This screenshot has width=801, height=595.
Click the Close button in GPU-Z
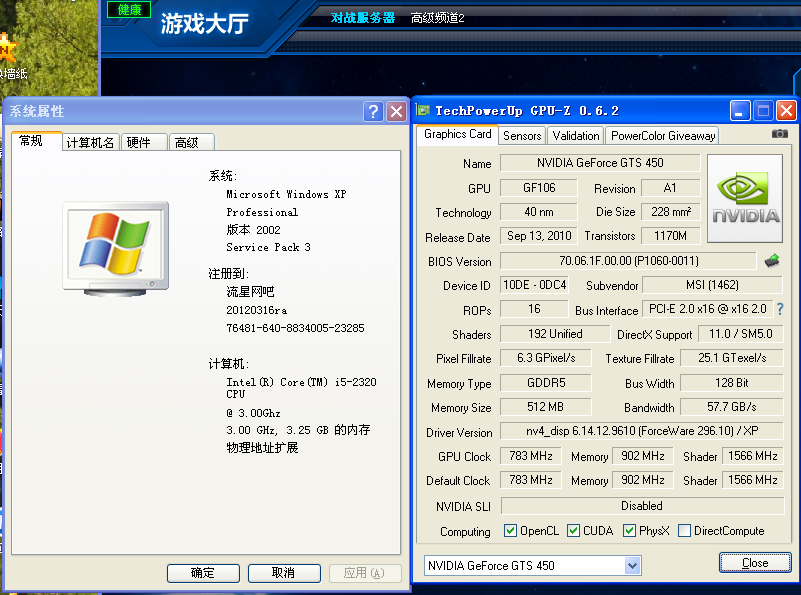click(755, 563)
